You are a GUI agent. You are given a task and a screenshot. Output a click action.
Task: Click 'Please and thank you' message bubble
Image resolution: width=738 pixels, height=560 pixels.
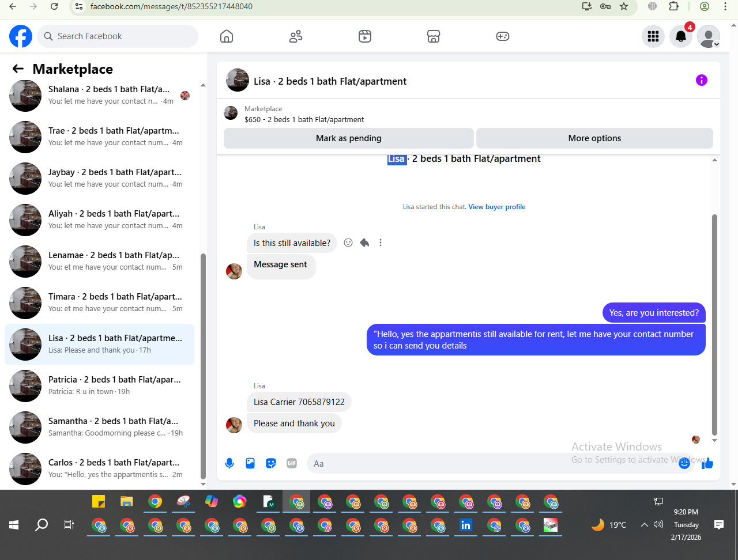[x=294, y=423]
